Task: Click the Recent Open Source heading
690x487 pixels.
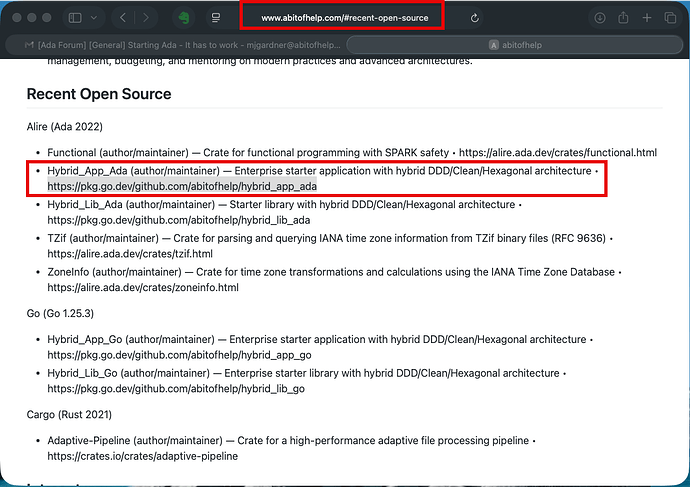Action: point(99,94)
